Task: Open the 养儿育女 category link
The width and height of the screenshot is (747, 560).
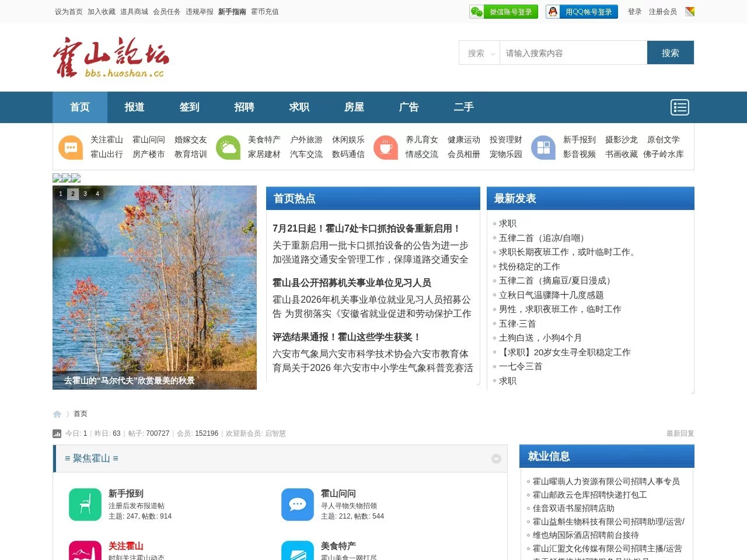Action: click(422, 140)
